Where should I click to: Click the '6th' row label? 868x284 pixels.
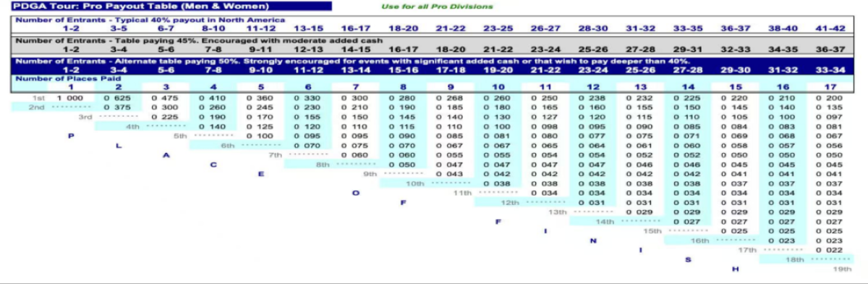[228, 145]
